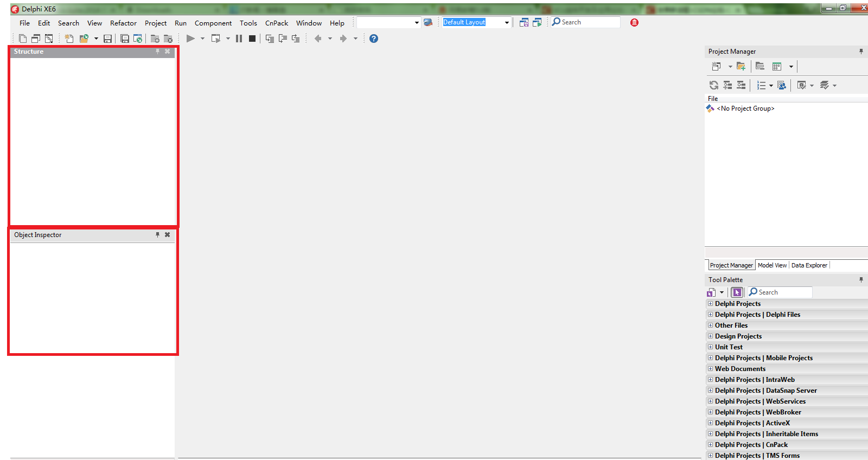Navigate forward with the right arrow
868x460 pixels.
(343, 39)
